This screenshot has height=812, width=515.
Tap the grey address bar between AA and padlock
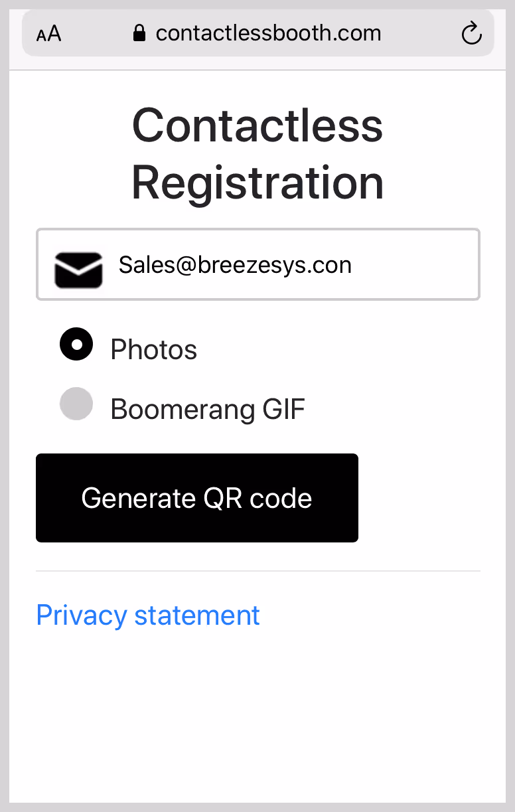(x=97, y=33)
